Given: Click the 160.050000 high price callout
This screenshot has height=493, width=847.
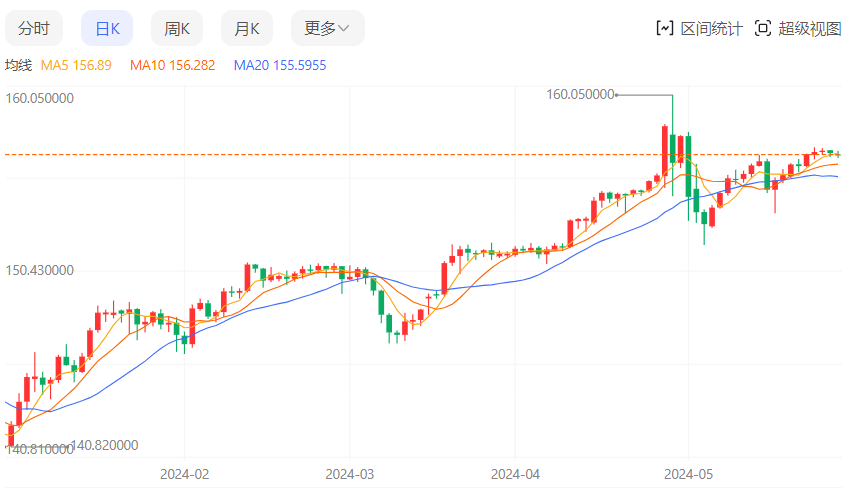Looking at the screenshot, I should pyautogui.click(x=580, y=94).
